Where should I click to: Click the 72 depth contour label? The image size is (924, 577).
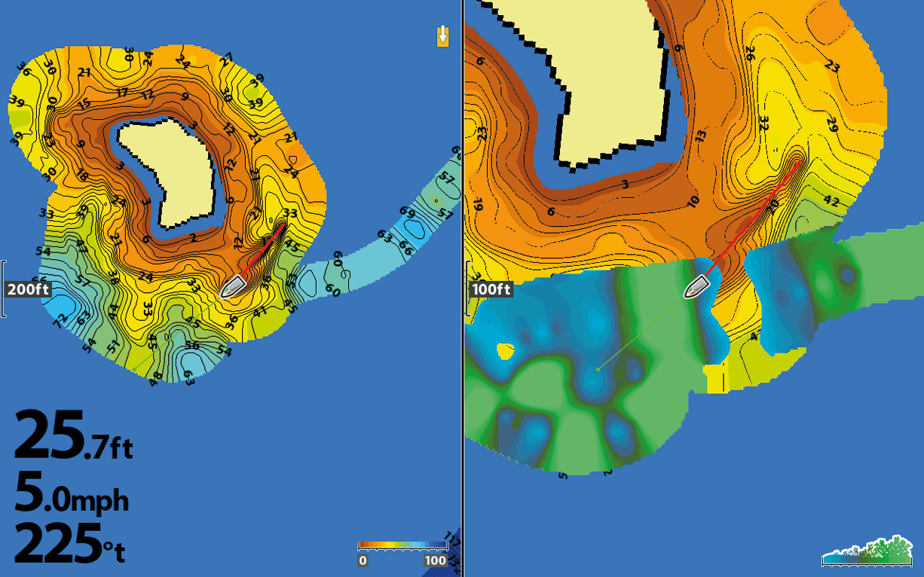57,322
